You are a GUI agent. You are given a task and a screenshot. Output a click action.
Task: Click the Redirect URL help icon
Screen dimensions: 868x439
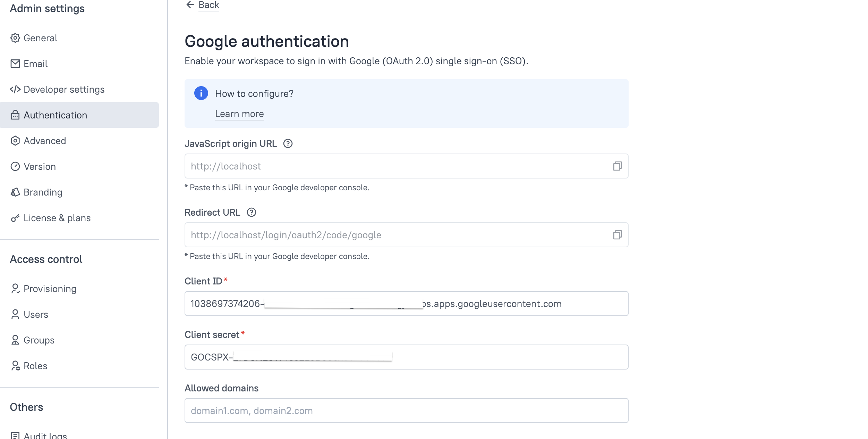click(x=251, y=212)
